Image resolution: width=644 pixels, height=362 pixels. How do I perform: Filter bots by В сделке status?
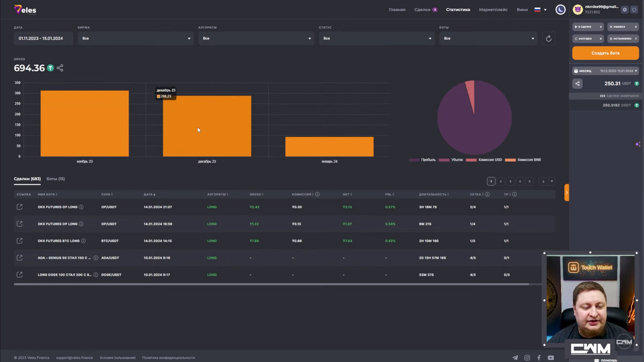tap(588, 26)
